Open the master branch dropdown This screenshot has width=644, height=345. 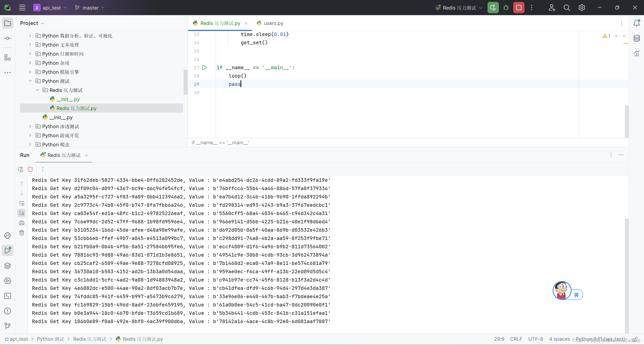point(90,8)
